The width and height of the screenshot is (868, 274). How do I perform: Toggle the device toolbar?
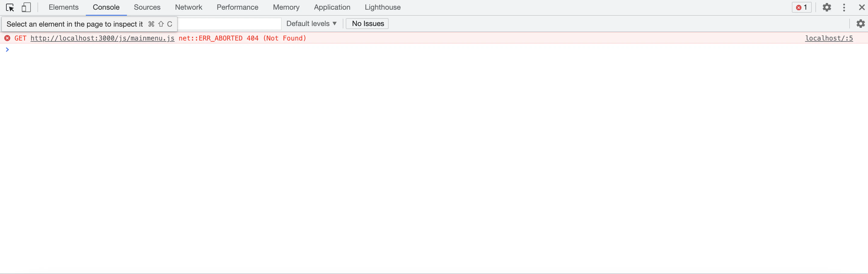[x=26, y=7]
